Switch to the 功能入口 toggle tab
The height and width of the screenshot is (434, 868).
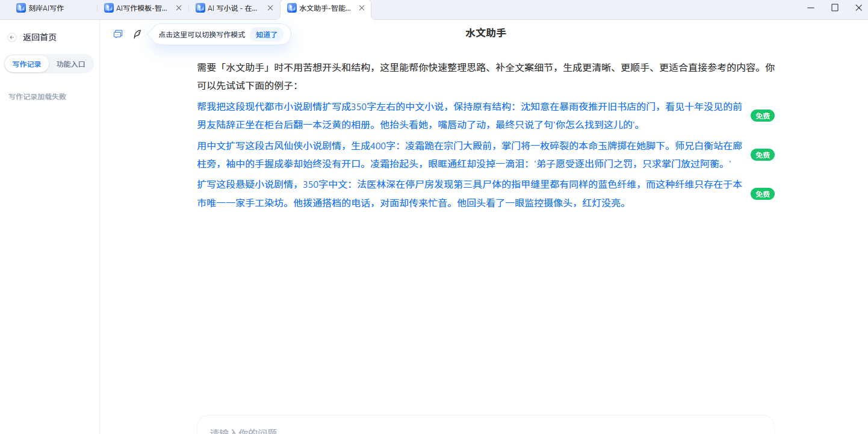[71, 64]
